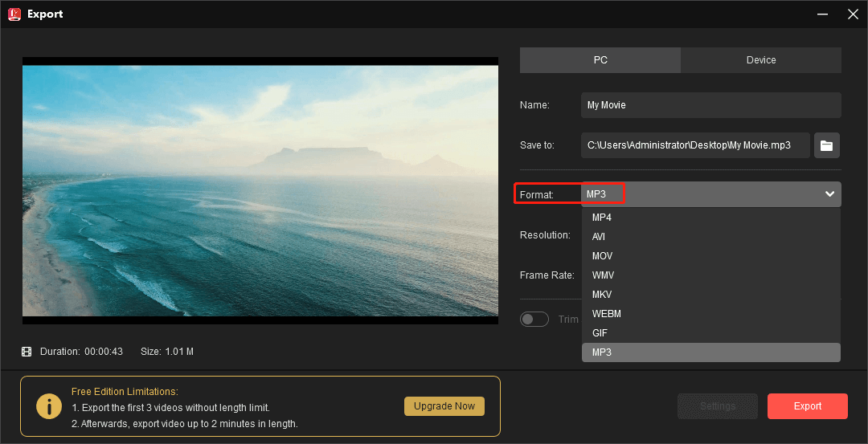The width and height of the screenshot is (868, 444).
Task: Select WEBM in the dropdown list
Action: point(711,314)
